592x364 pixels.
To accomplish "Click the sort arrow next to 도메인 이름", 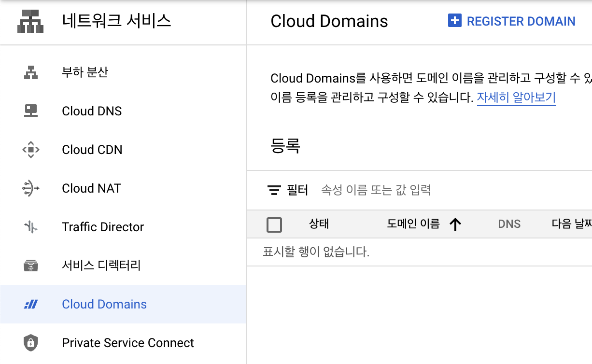I will coord(455,224).
